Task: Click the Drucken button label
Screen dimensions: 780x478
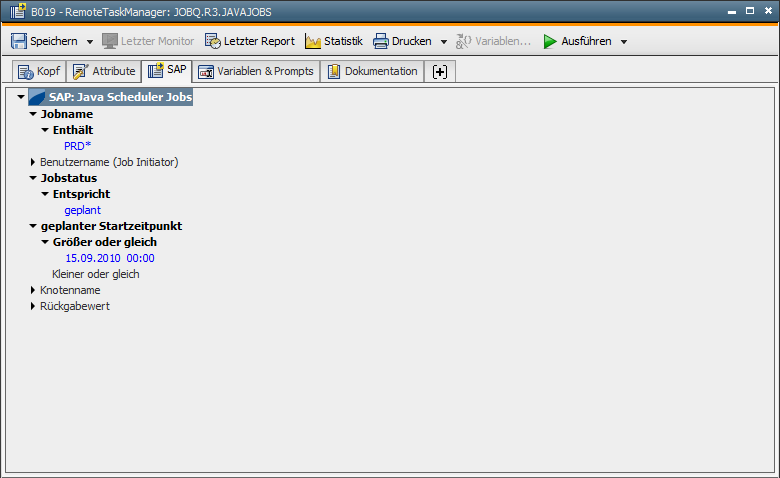Action: pos(411,41)
